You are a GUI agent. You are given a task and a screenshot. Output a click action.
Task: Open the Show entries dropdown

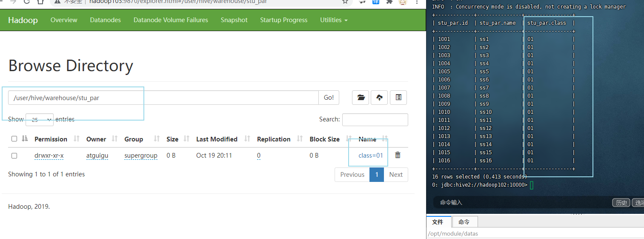[40, 120]
